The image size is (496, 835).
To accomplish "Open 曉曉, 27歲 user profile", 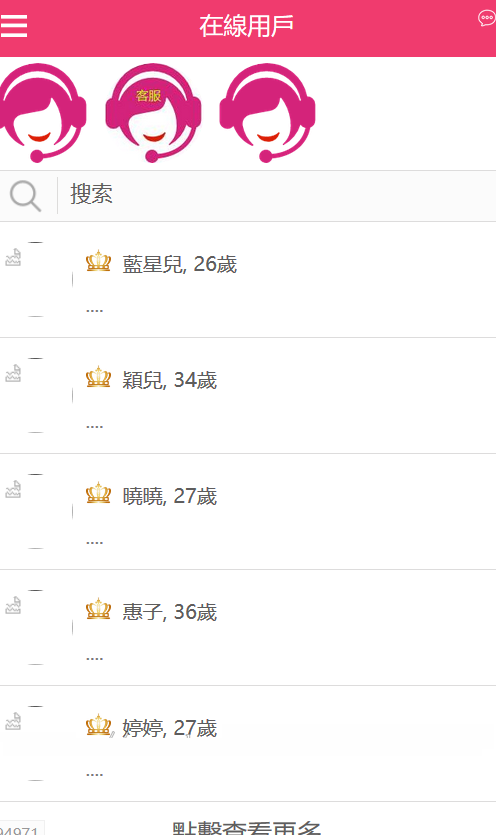I will coord(248,512).
